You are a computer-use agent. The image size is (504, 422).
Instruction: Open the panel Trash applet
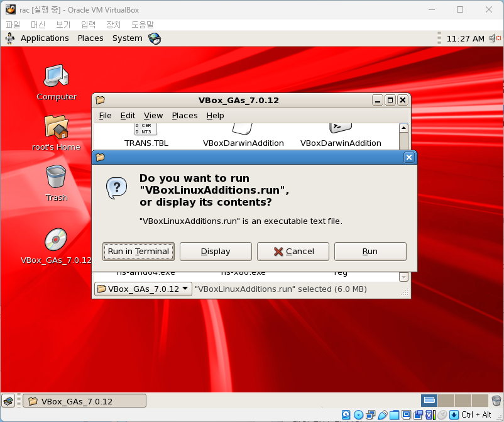(496, 401)
